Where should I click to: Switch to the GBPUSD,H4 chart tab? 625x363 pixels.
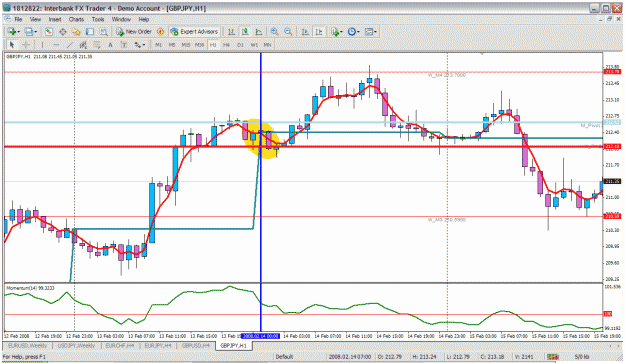coord(196,345)
